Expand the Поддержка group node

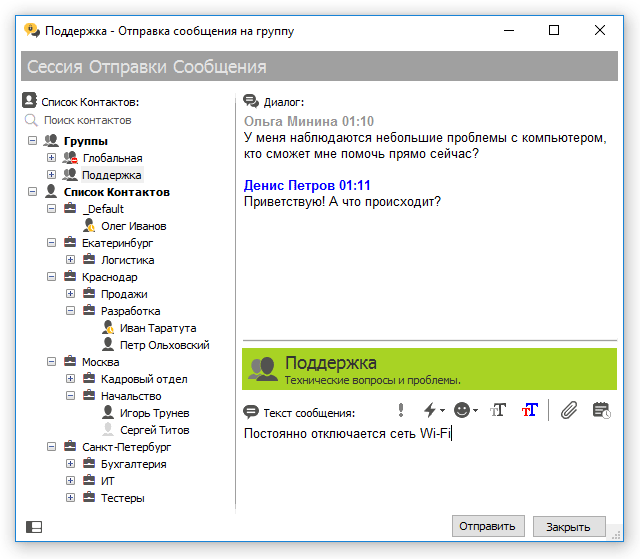click(x=51, y=175)
